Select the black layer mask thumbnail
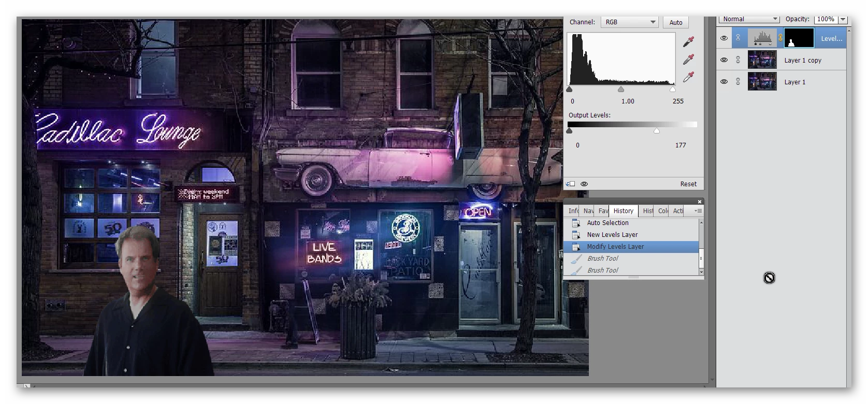The height and width of the screenshot is (404, 868). [x=799, y=38]
